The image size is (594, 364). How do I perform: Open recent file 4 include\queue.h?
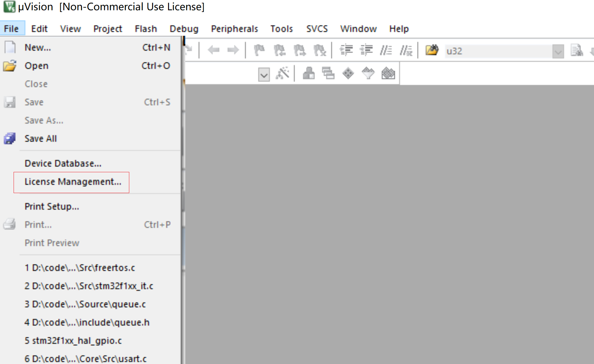[91, 322]
